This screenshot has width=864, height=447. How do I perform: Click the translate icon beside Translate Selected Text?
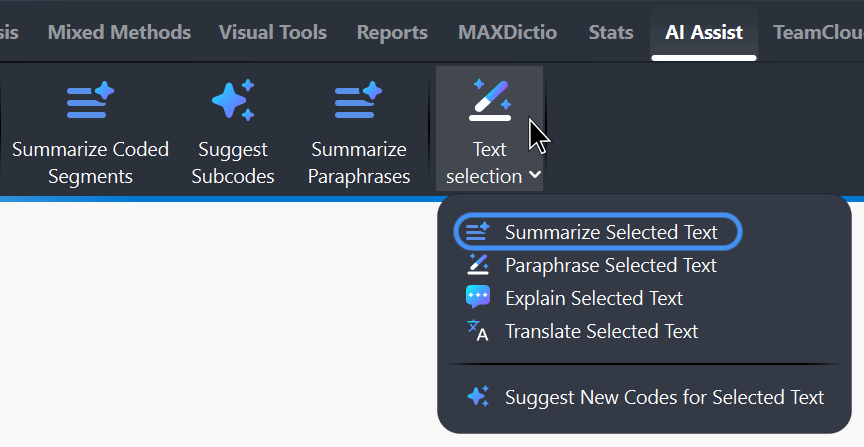[478, 331]
